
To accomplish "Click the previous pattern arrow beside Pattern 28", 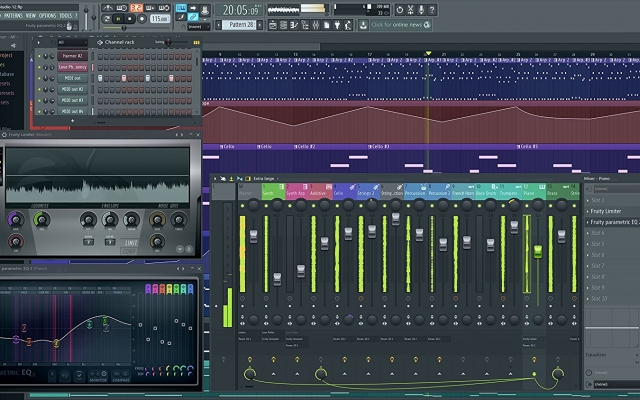I will [x=218, y=25].
